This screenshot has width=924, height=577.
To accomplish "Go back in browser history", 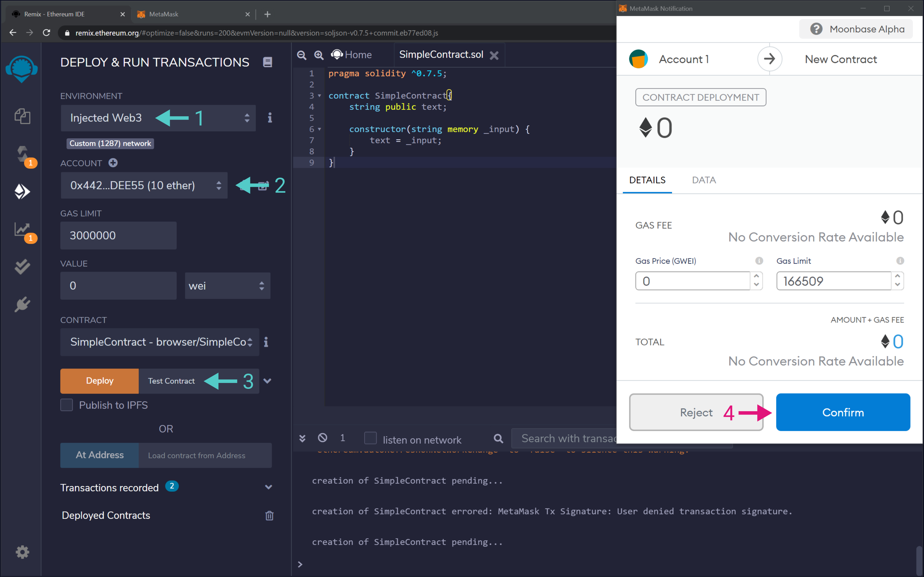I will click(13, 33).
